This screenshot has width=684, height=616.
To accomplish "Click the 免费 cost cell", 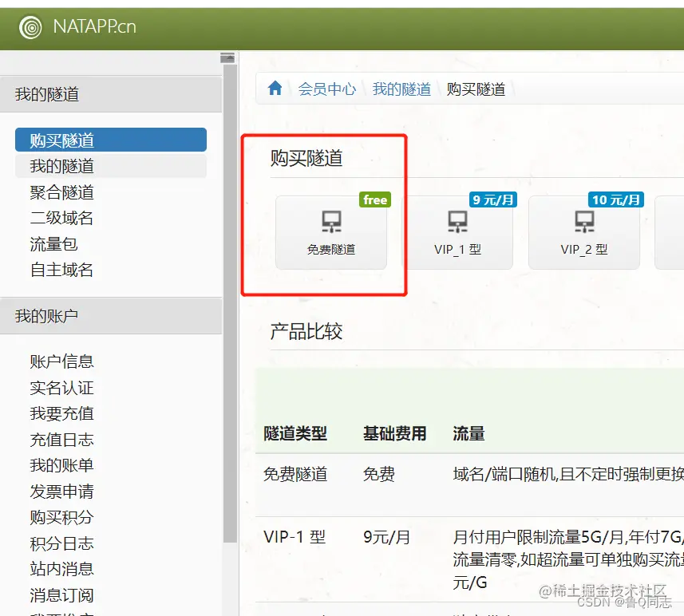I will pos(378,474).
